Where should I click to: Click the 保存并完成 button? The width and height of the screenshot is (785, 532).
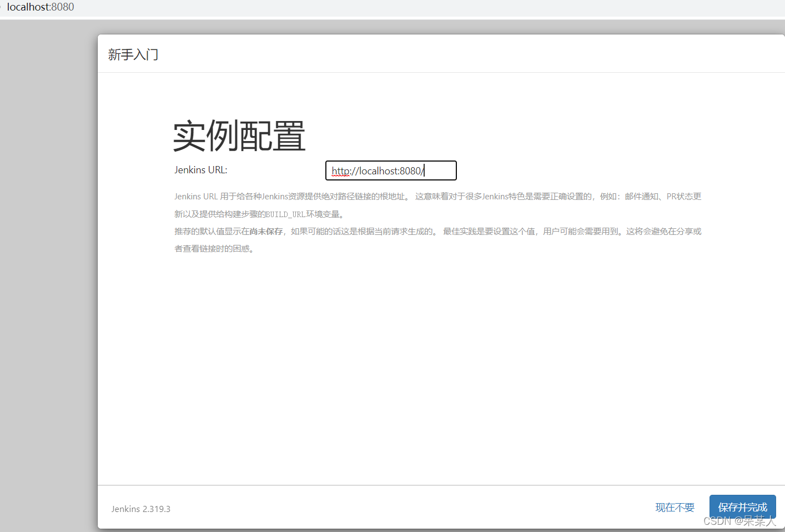pyautogui.click(x=742, y=507)
